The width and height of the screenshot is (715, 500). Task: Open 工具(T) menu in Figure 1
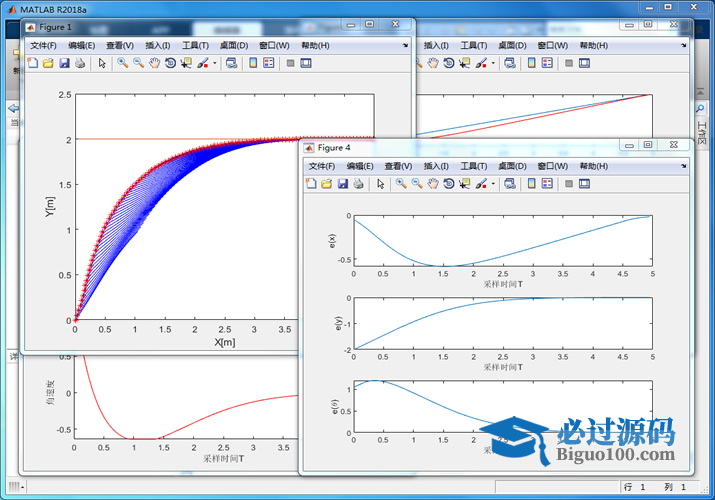[196, 46]
